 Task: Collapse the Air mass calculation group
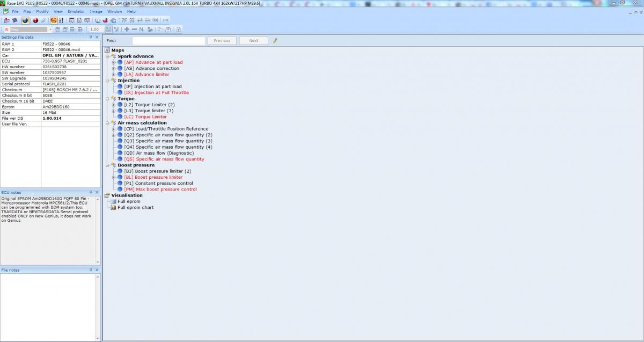(107, 123)
